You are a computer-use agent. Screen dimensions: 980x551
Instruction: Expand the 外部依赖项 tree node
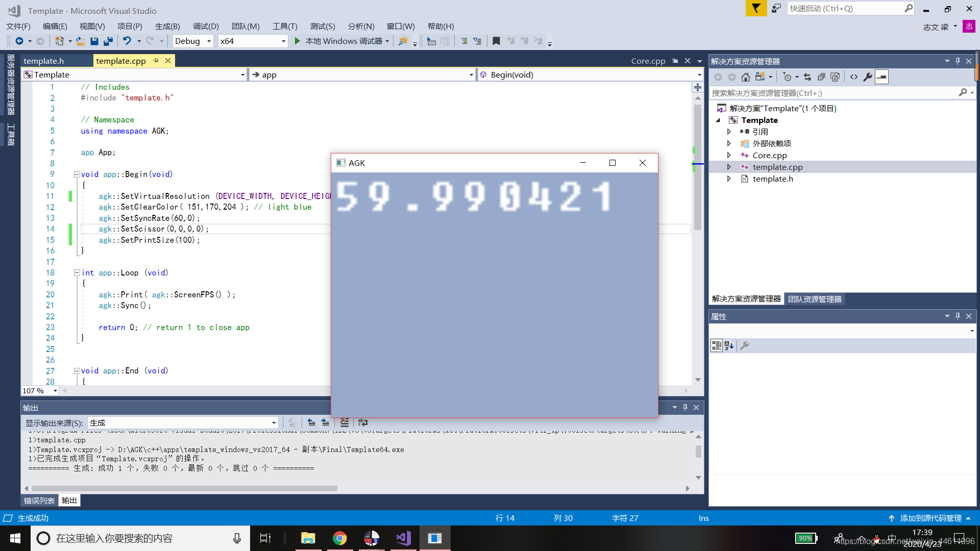[x=728, y=143]
